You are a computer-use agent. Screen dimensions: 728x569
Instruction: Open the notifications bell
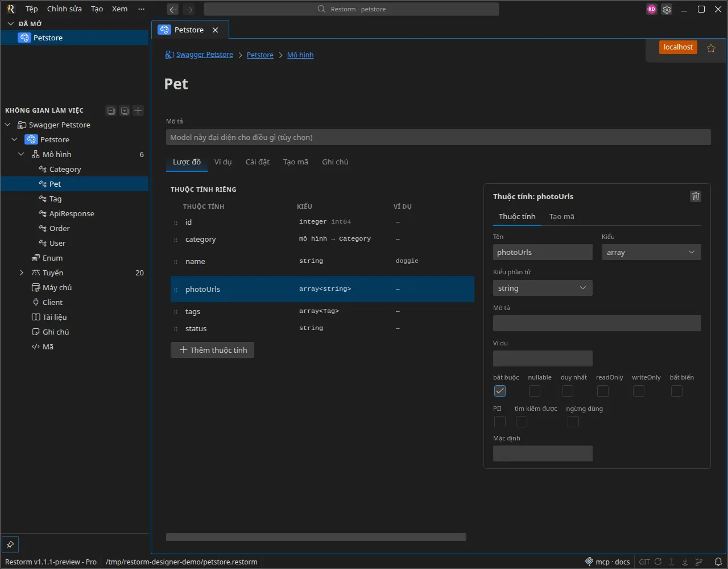point(718,562)
